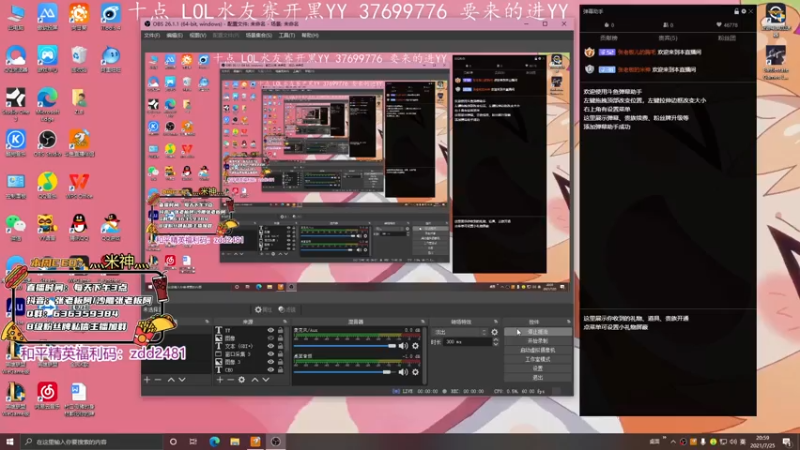
Task: Open transition properties gear next to 淡出
Action: click(494, 332)
